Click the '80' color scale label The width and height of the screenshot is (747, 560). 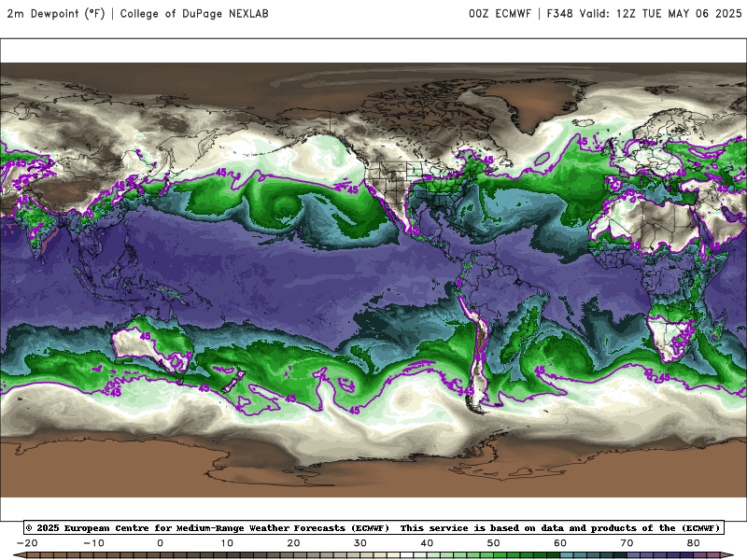point(694,543)
